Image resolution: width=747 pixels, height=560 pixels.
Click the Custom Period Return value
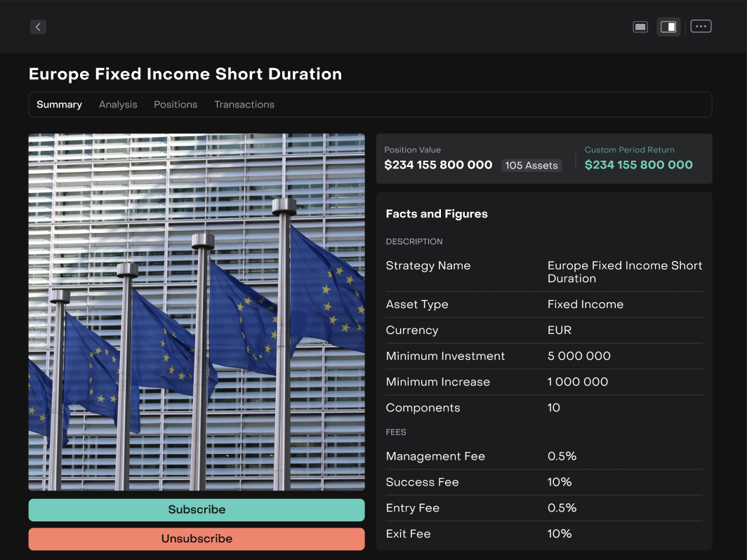(x=638, y=165)
